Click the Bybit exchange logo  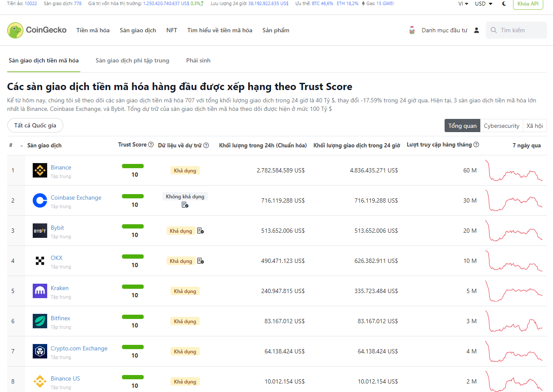(40, 231)
